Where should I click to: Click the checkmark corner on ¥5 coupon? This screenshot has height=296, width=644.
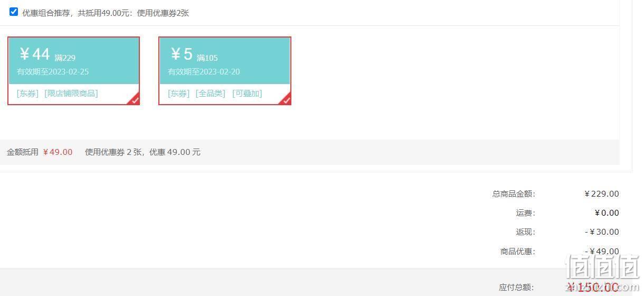click(x=286, y=99)
